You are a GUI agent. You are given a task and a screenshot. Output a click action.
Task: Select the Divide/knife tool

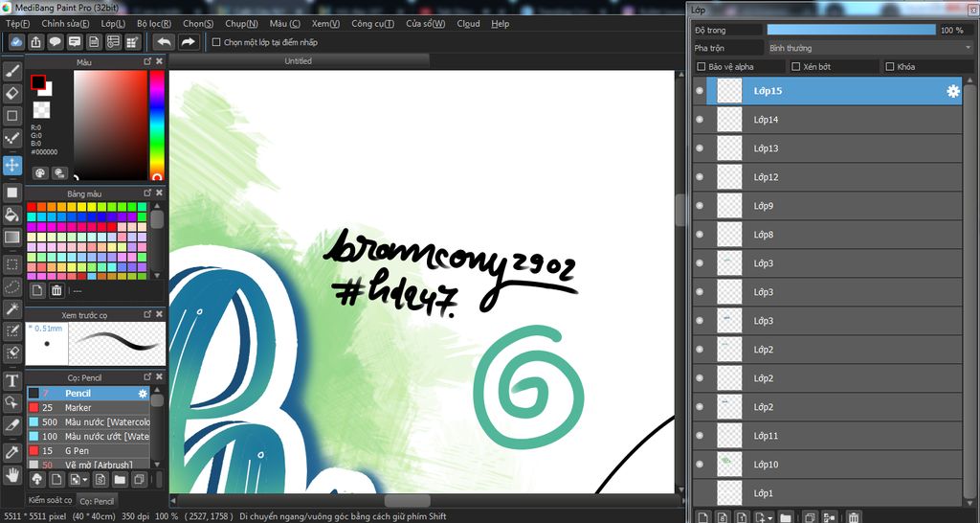11,424
